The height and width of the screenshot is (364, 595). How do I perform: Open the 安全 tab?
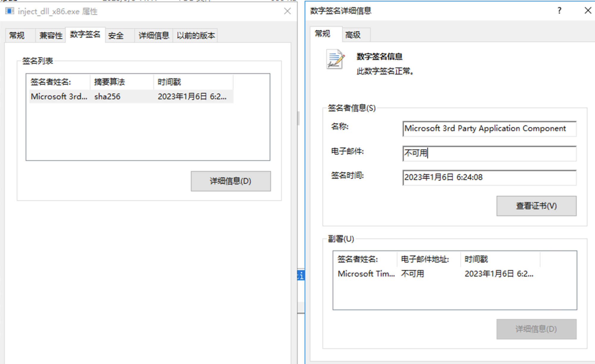click(x=116, y=36)
